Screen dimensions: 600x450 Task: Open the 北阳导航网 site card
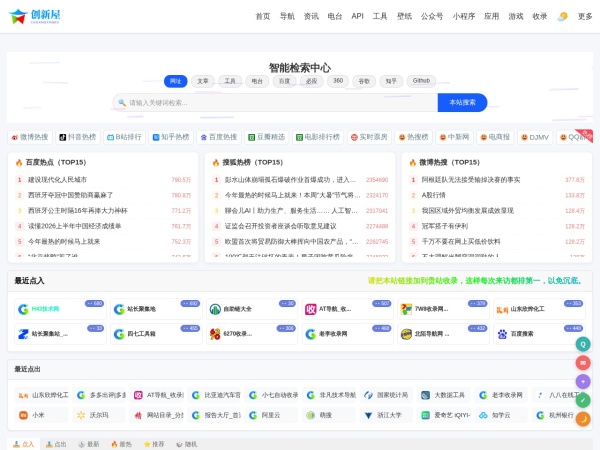tap(443, 334)
